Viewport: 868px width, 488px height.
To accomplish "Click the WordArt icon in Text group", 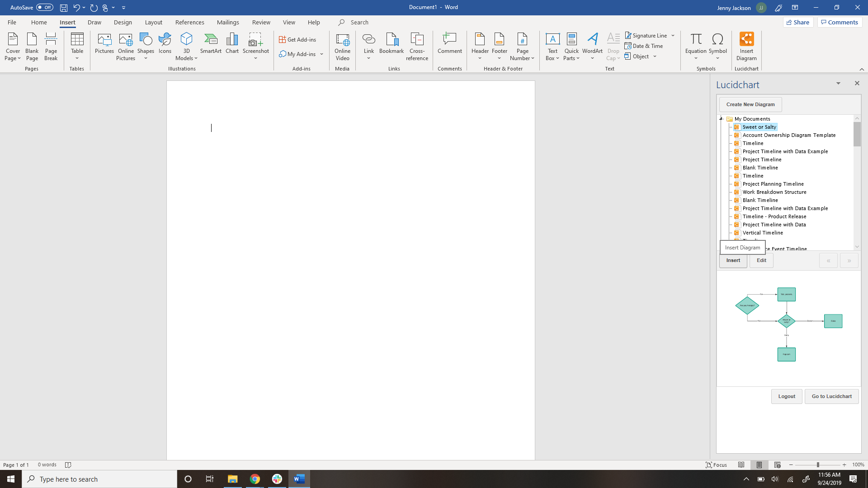I will pos(593,45).
